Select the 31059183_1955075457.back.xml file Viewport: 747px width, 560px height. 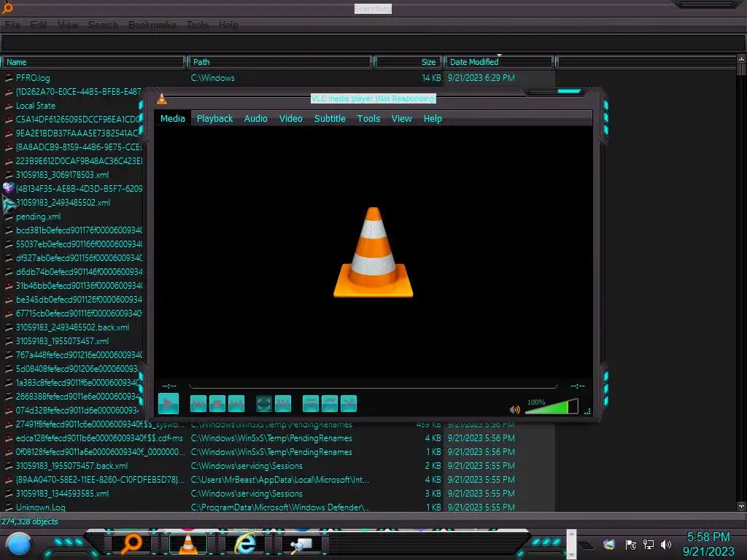pos(72,466)
